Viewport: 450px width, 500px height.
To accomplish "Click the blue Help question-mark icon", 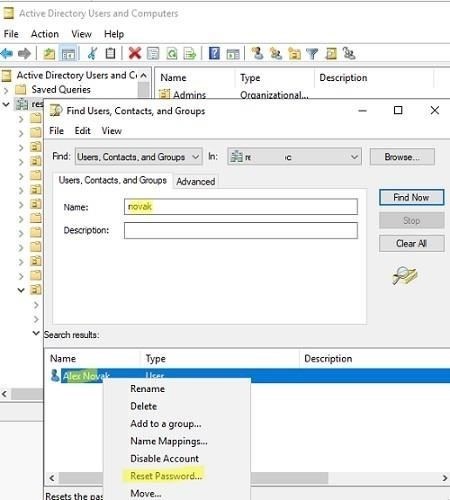I will pos(214,53).
